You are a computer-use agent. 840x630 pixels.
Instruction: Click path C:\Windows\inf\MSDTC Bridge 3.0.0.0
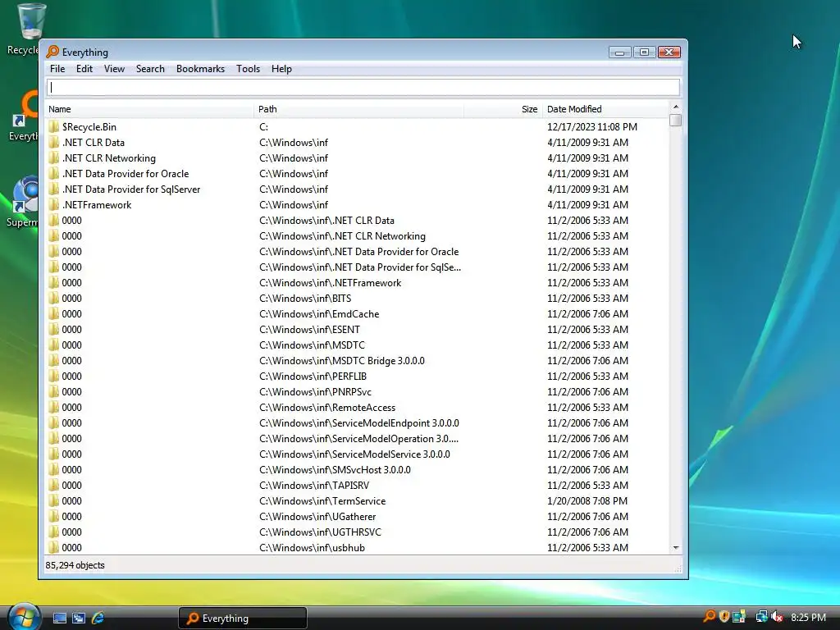click(x=342, y=361)
